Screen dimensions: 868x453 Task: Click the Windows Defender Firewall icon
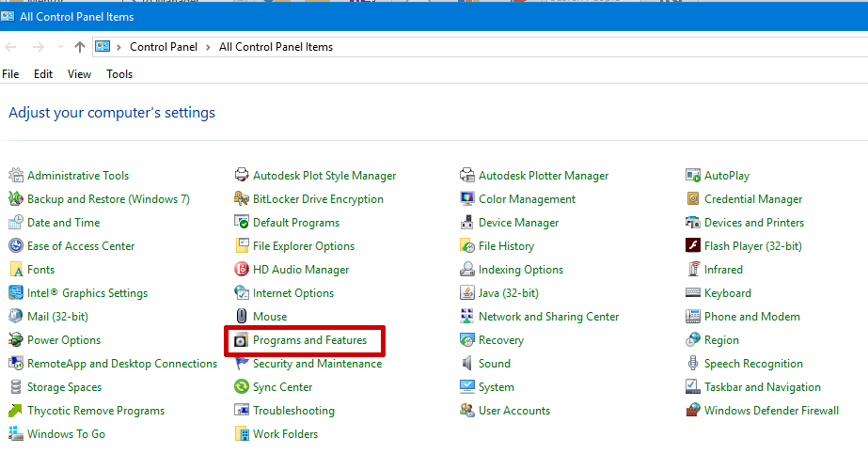click(693, 411)
